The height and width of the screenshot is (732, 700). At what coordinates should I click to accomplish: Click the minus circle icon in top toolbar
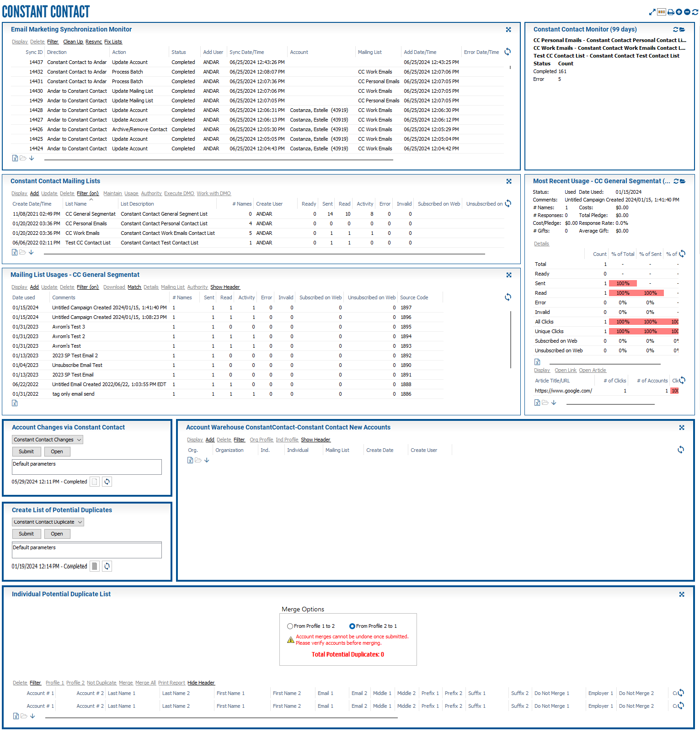(687, 12)
